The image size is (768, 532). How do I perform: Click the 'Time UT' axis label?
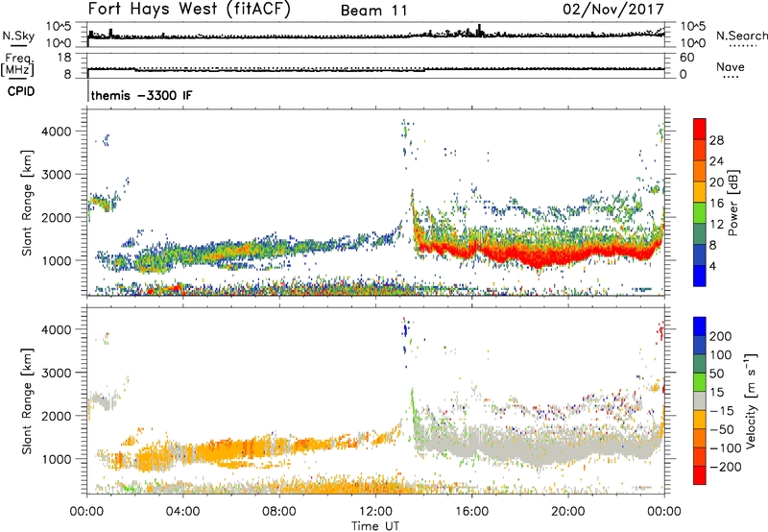[x=375, y=526]
